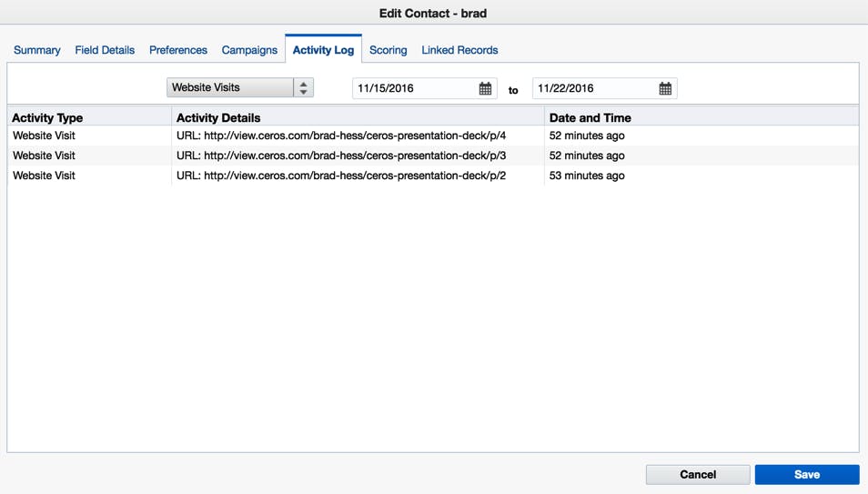This screenshot has width=868, height=494.
Task: Sort by the Activity Type column header
Action: pos(47,117)
